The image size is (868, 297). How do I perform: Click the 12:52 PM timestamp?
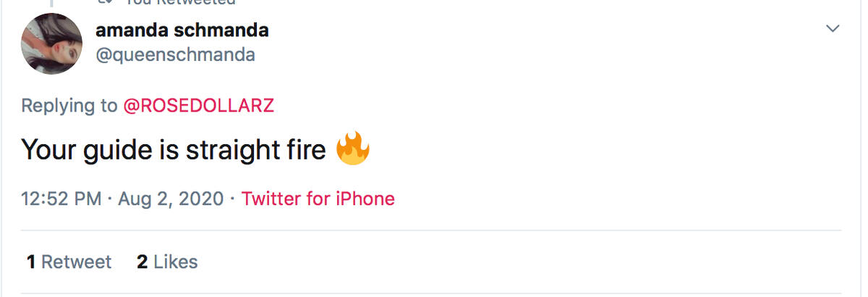tap(61, 198)
